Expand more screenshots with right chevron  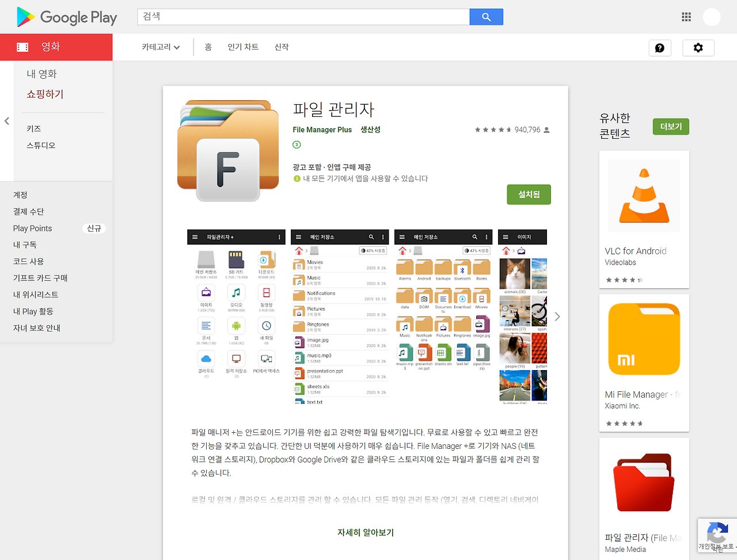[557, 316]
